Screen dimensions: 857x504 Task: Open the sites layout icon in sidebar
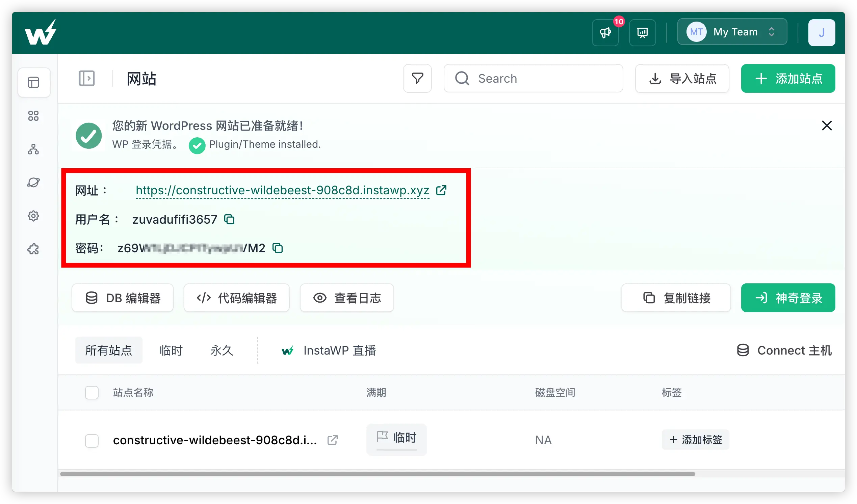tap(34, 83)
